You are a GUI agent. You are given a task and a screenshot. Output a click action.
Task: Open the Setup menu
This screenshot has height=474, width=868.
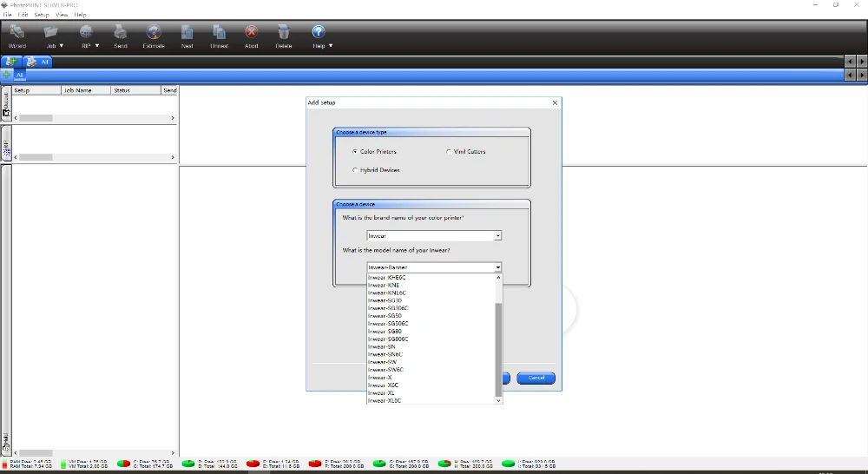coord(42,15)
